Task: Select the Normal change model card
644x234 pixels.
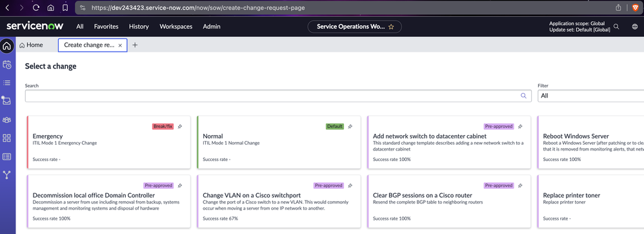Action: tap(279, 142)
